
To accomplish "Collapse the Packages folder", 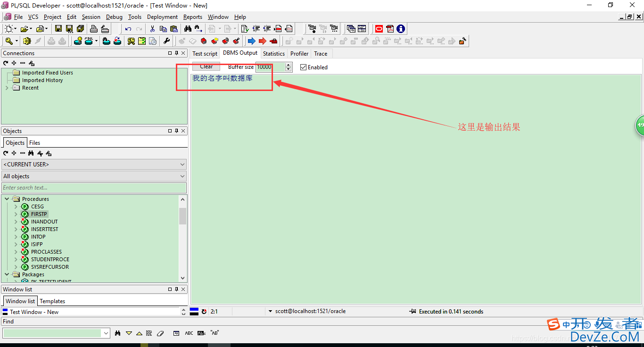I will pos(7,274).
